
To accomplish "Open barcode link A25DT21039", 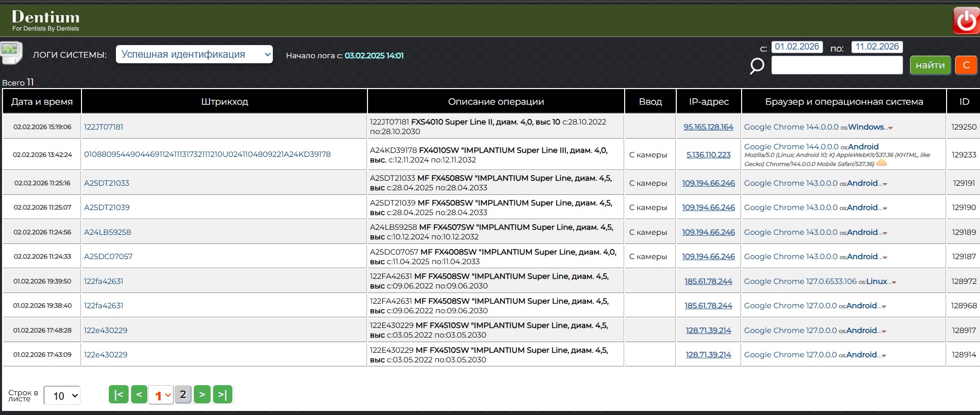I will click(107, 207).
